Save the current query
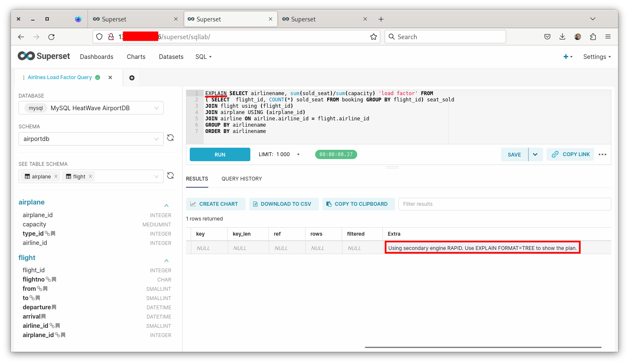 515,154
